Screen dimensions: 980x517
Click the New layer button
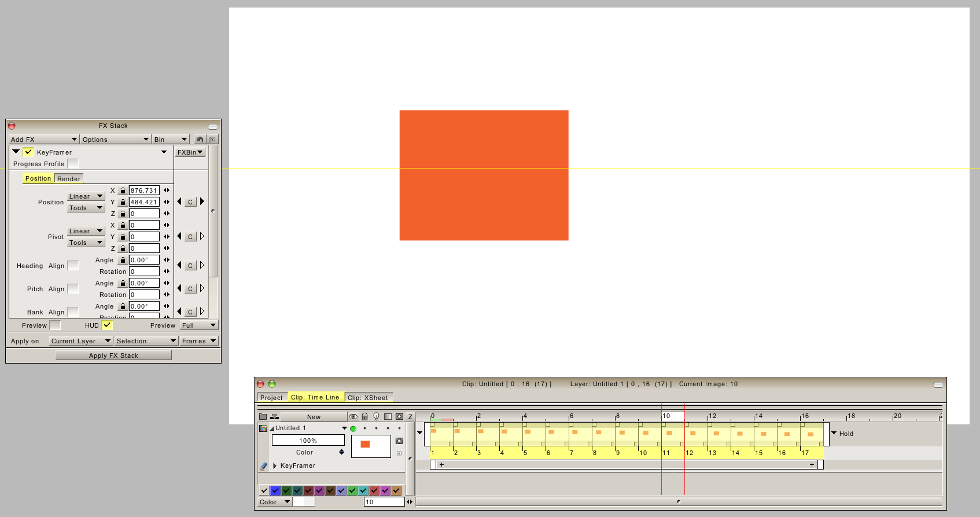(x=314, y=417)
